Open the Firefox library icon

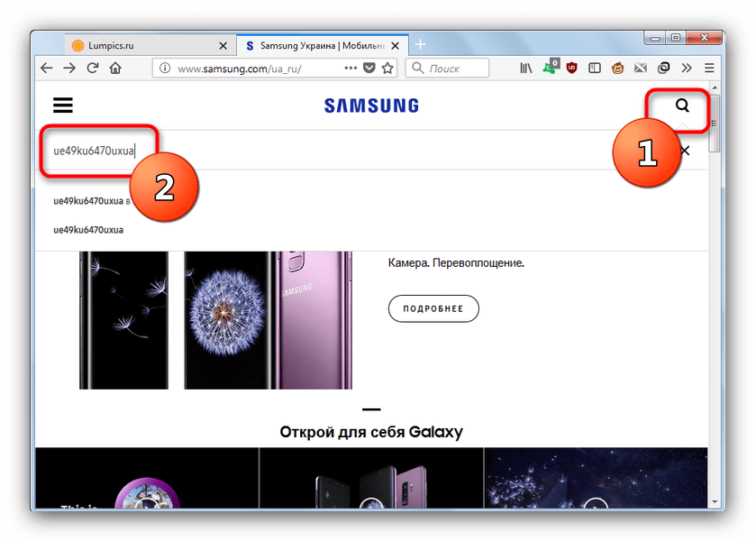click(526, 68)
